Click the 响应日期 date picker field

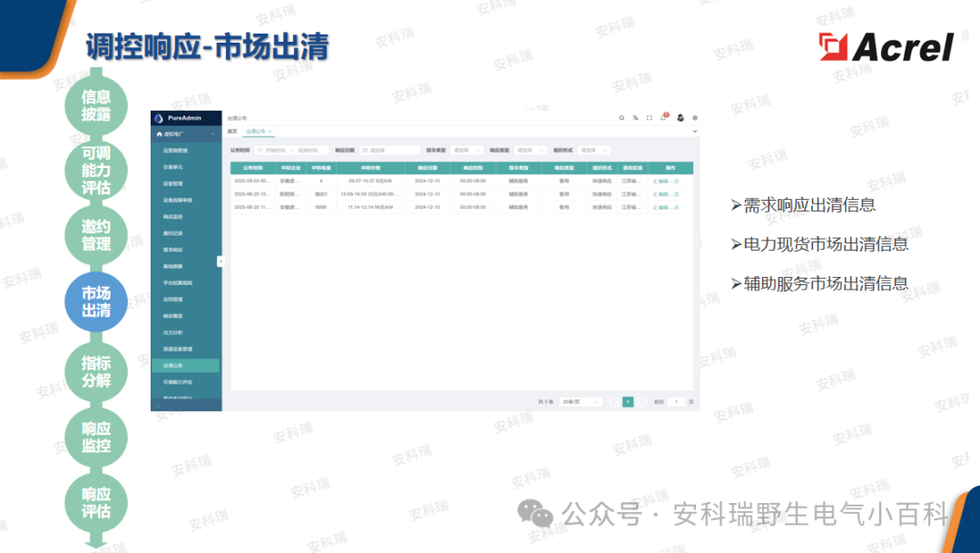(390, 150)
